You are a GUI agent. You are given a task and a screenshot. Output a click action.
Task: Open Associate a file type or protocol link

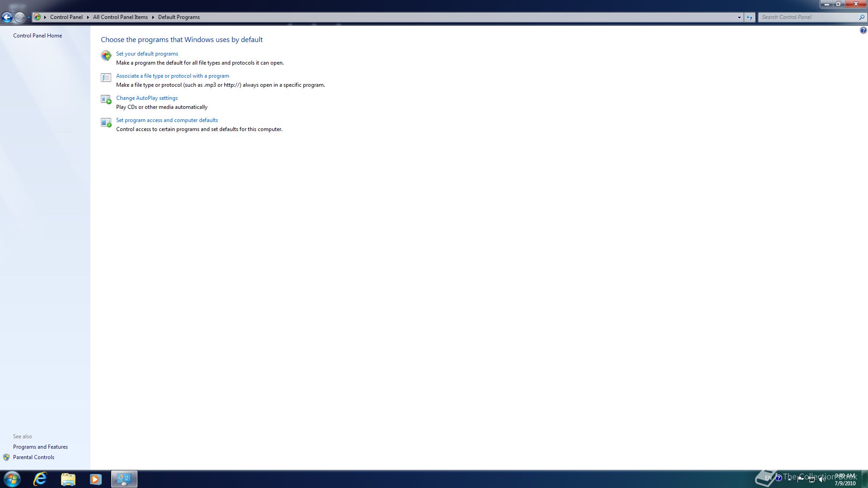tap(172, 76)
